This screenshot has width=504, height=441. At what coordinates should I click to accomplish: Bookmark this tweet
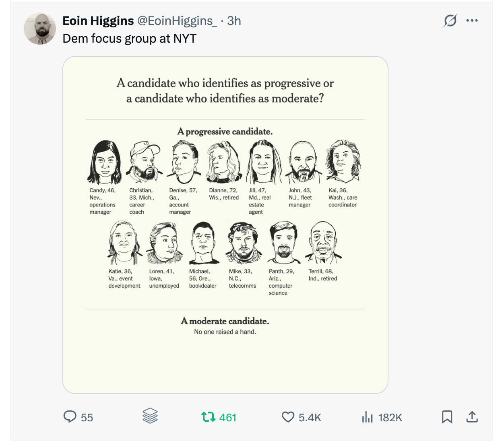pyautogui.click(x=447, y=417)
